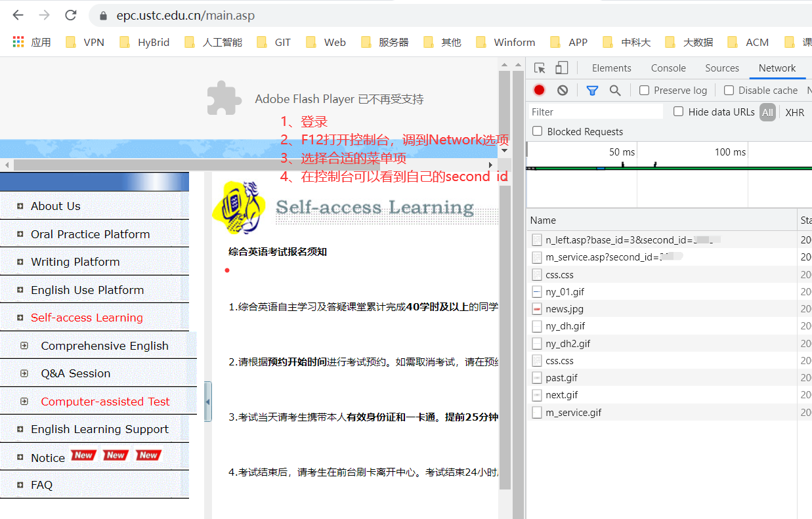Click the browser back arrow
The image size is (812, 519).
[x=18, y=14]
